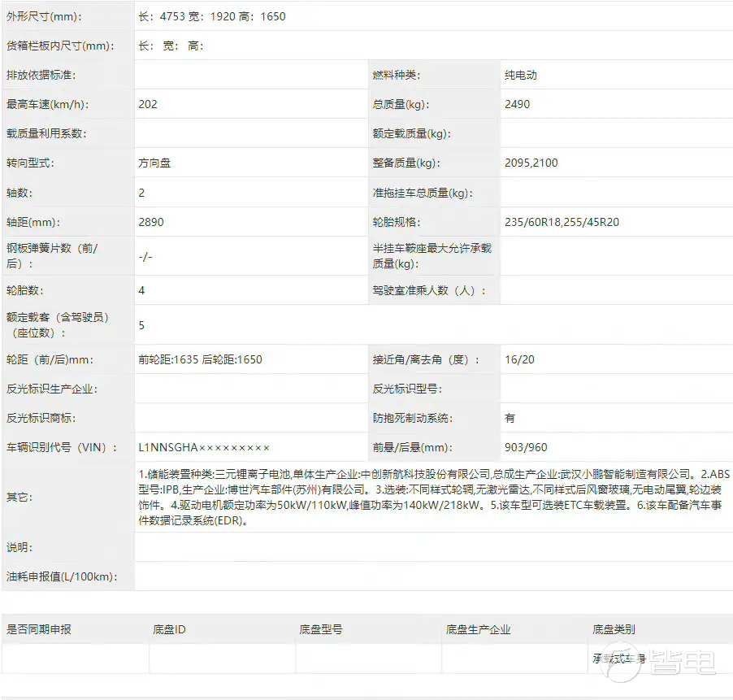The image size is (733, 700).
Task: Select the 反光标识生产企业 label
Action: (52, 389)
